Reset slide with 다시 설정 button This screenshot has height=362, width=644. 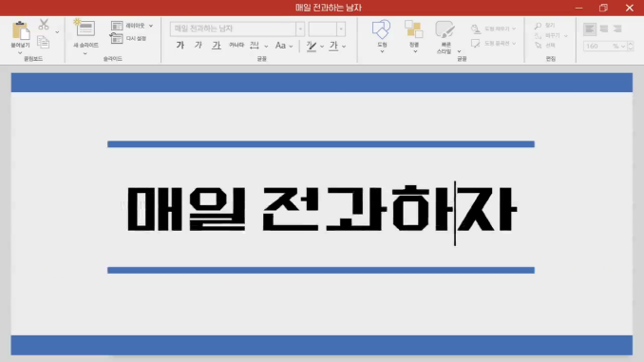coord(128,38)
